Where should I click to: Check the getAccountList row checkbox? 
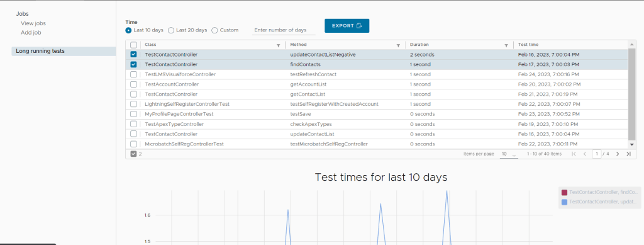coord(133,84)
